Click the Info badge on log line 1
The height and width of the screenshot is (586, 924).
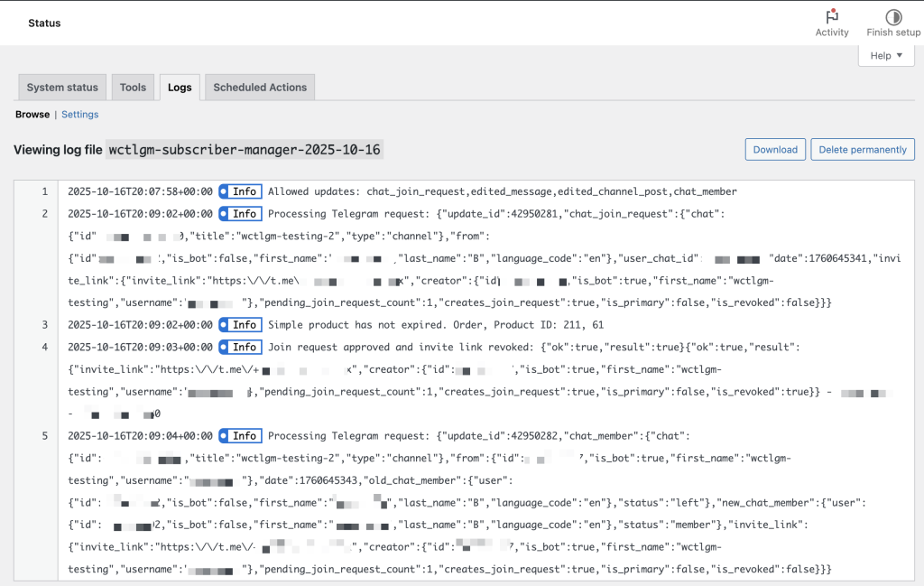240,191
